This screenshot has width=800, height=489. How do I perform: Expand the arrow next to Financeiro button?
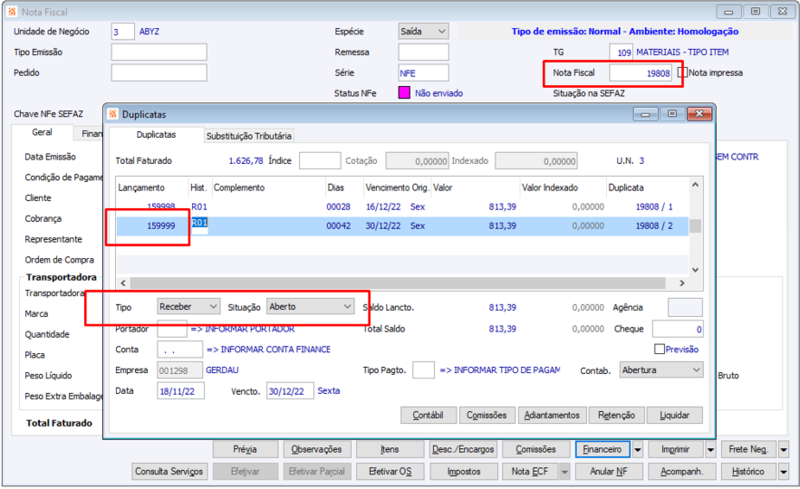click(x=638, y=450)
